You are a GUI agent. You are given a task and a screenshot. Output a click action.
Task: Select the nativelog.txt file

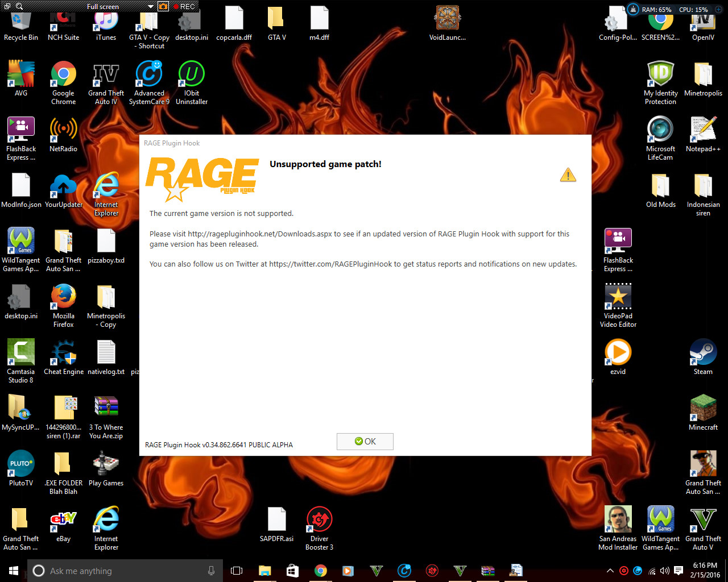point(106,357)
